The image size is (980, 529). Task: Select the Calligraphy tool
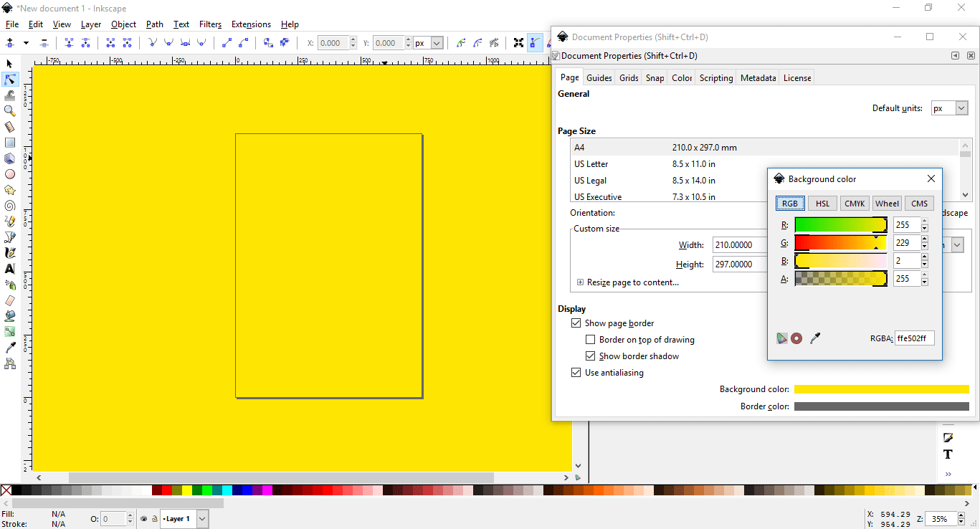pos(10,252)
